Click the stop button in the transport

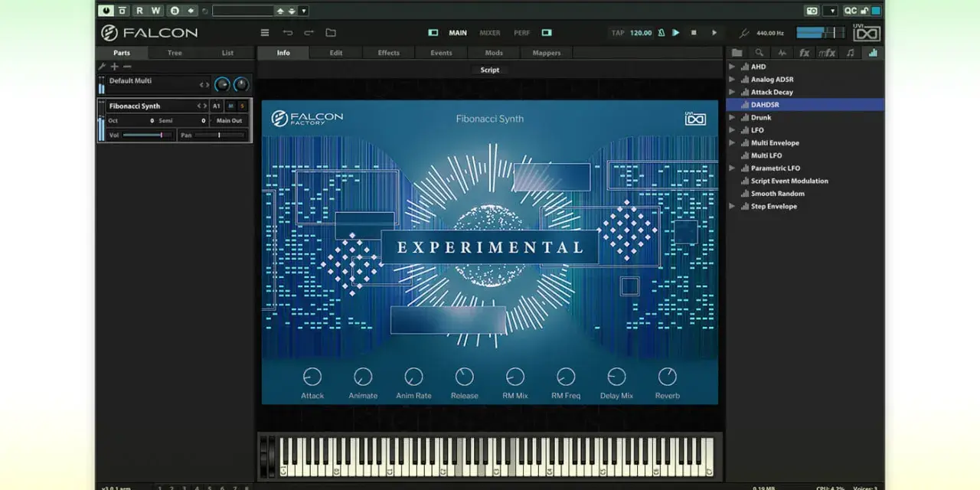pyautogui.click(x=694, y=33)
